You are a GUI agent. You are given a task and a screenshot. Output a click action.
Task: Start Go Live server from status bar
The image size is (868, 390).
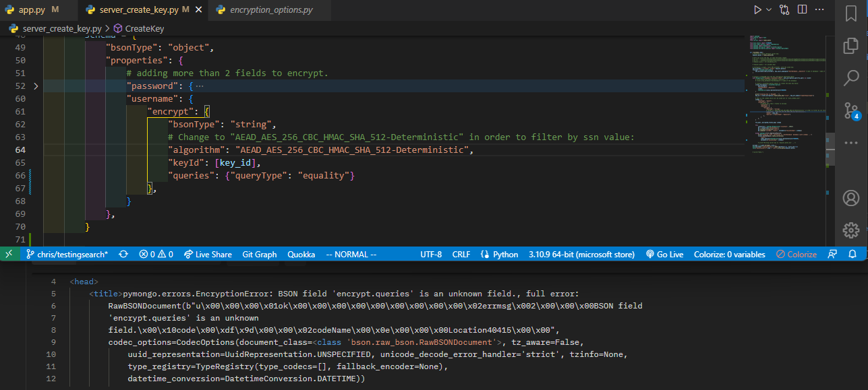pos(664,255)
